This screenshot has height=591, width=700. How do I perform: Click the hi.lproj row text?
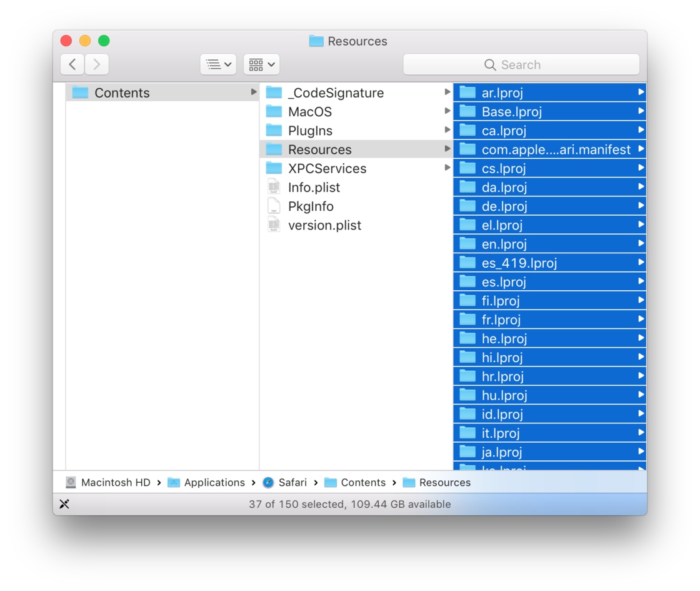point(502,357)
